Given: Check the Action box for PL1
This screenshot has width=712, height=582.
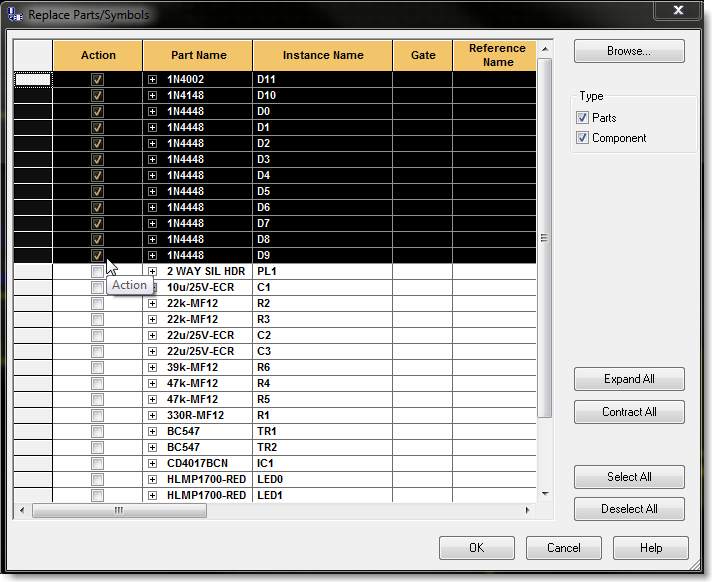Looking at the screenshot, I should point(97,271).
